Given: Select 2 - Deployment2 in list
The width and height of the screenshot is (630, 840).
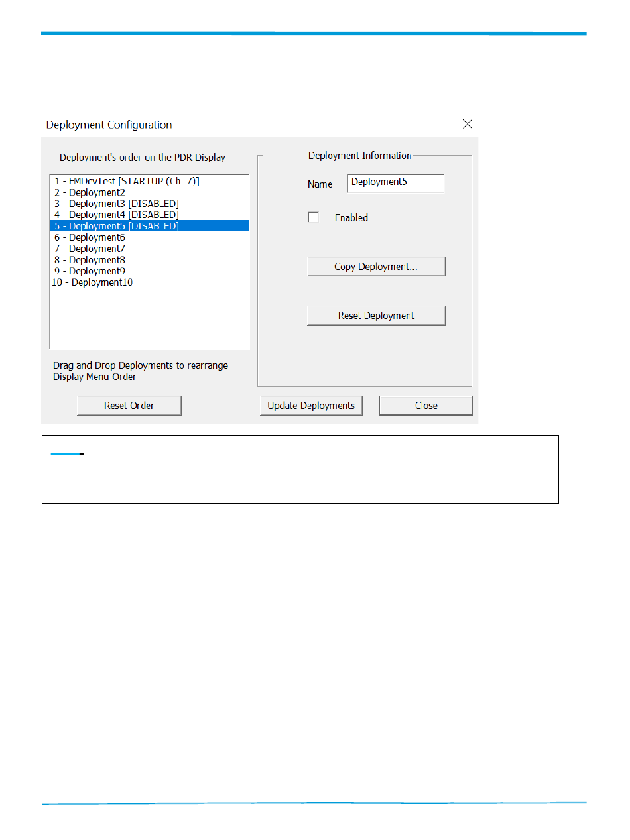Looking at the screenshot, I should pyautogui.click(x=149, y=192).
